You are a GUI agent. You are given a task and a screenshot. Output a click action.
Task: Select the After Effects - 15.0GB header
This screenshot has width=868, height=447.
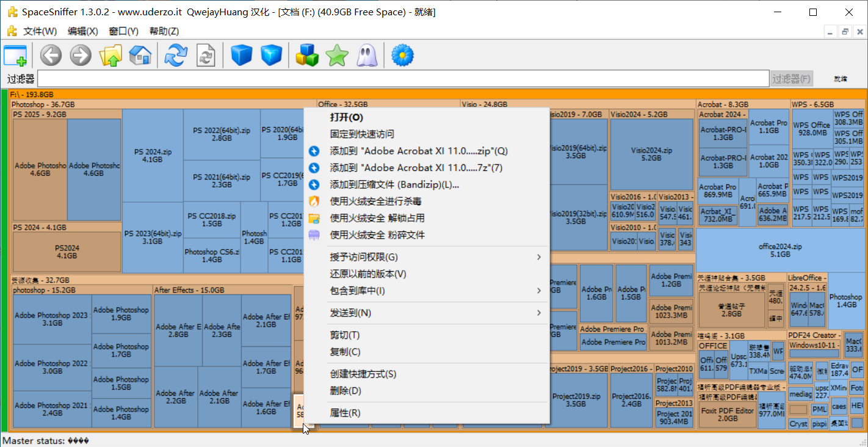click(222, 290)
